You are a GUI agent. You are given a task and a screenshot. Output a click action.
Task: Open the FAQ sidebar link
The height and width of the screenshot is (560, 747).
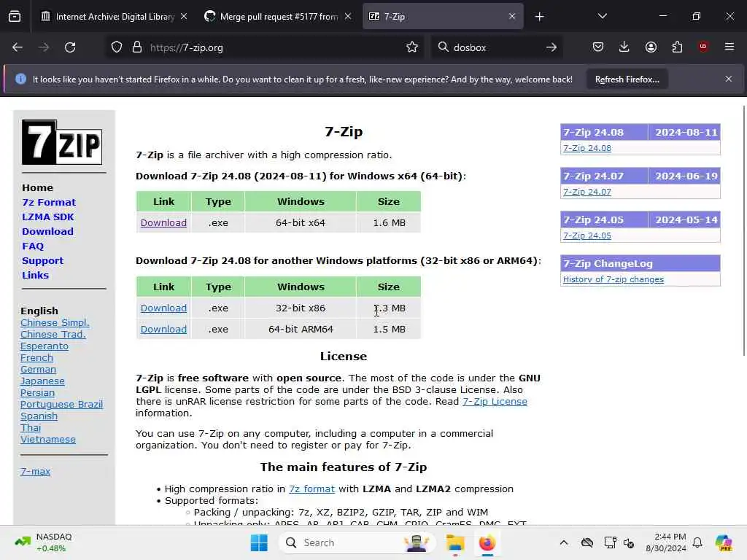[33, 246]
